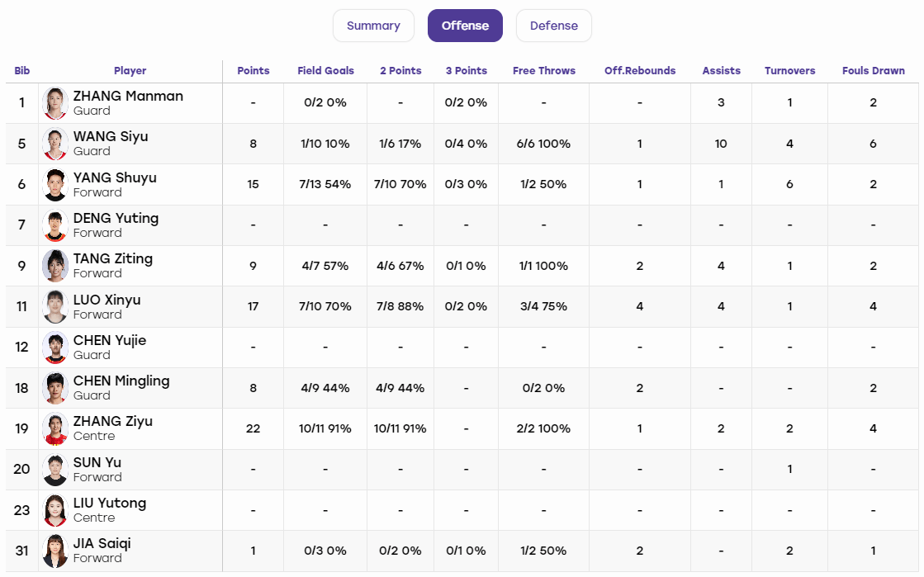Click WANG Siyu's player photo
Viewport: 924px width, 577px height.
point(55,144)
